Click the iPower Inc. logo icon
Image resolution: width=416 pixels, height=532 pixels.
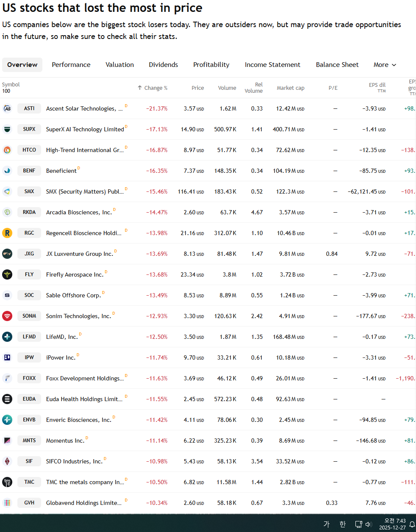coord(7,357)
